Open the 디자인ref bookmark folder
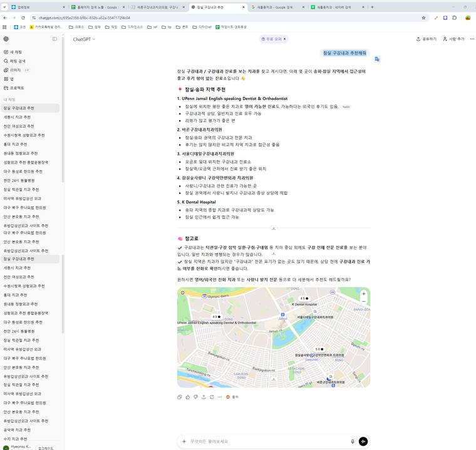The image size is (476, 450). (202, 27)
